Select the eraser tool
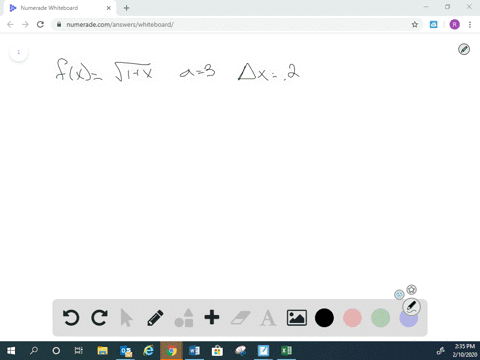 pos(240,318)
